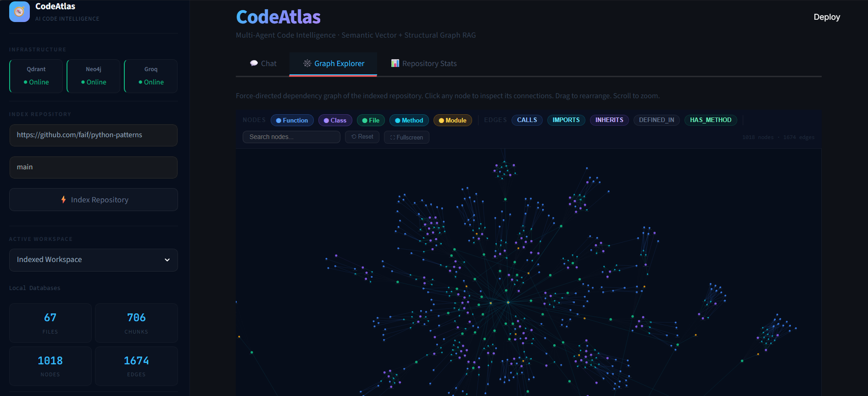This screenshot has width=868, height=396.
Task: Click the '1018 nodes · 1674 edges' counter
Action: tap(778, 137)
